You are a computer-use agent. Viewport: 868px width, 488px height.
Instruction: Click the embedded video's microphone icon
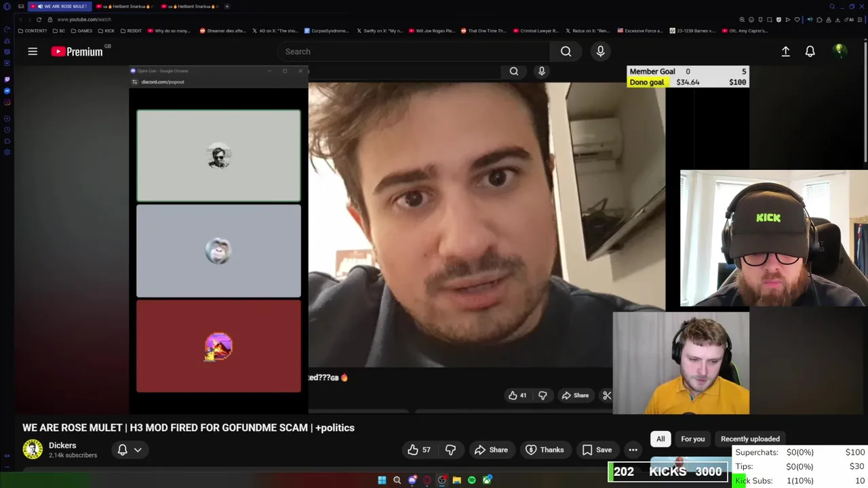click(x=541, y=71)
